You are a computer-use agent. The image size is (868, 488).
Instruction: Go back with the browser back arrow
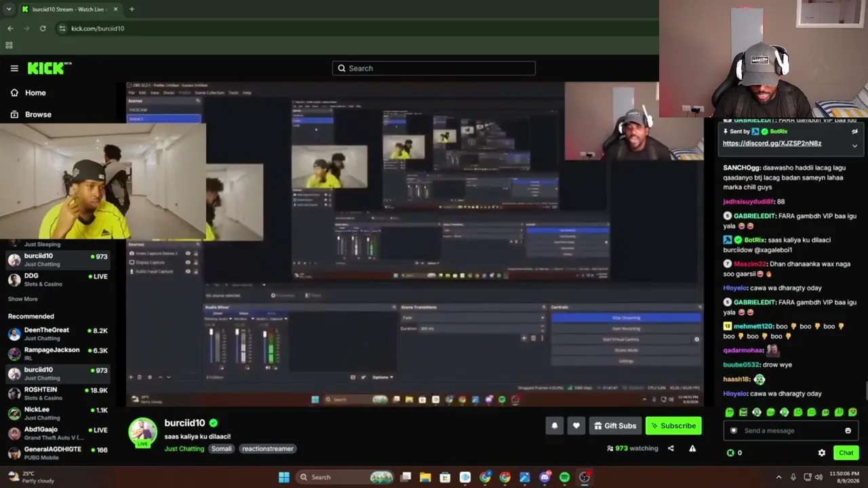pos(10,28)
